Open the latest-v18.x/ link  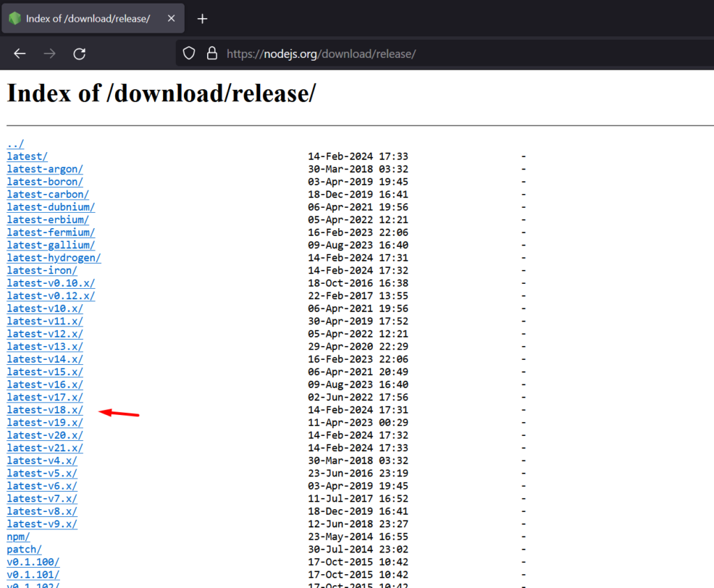pyautogui.click(x=45, y=410)
